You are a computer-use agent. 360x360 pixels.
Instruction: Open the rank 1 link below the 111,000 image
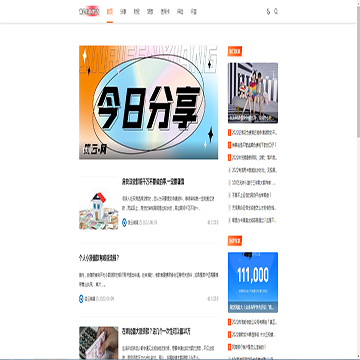[x=253, y=322]
